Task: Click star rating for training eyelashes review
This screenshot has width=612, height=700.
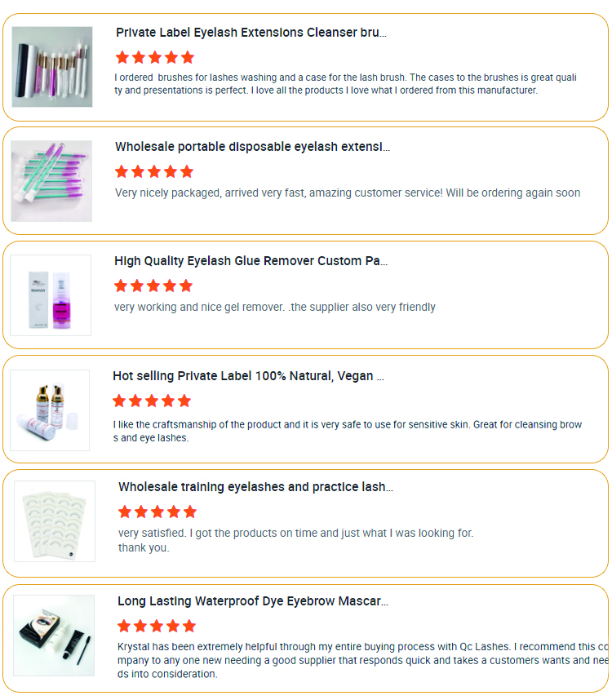Action: point(157,512)
